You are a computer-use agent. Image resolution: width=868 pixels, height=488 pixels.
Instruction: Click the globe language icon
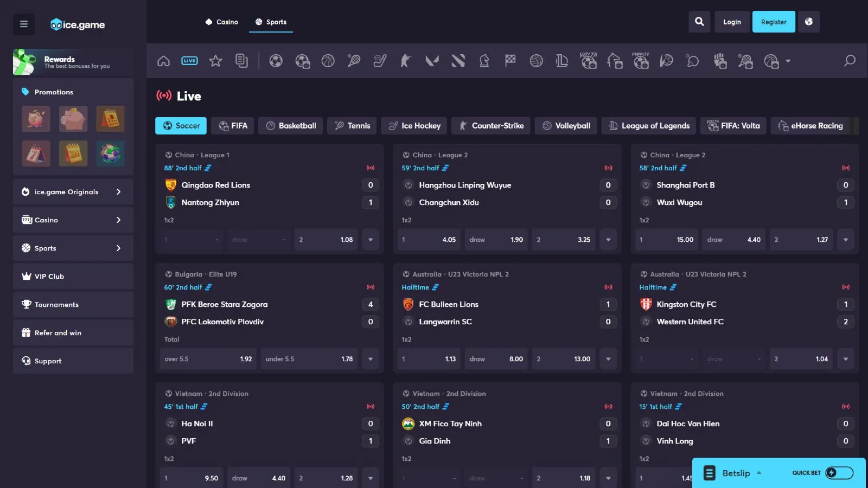point(808,22)
